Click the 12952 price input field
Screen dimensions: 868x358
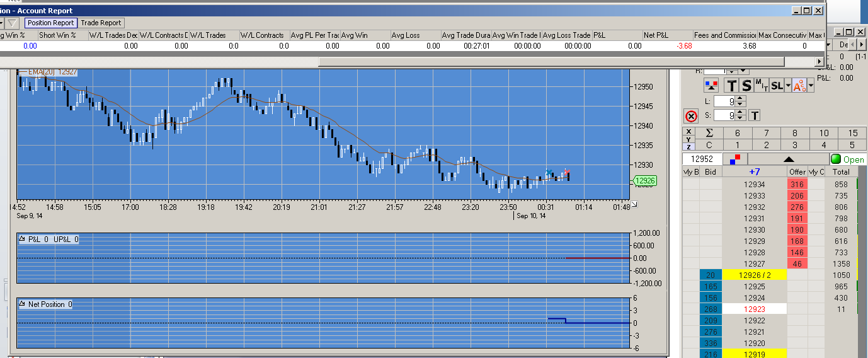coord(702,159)
